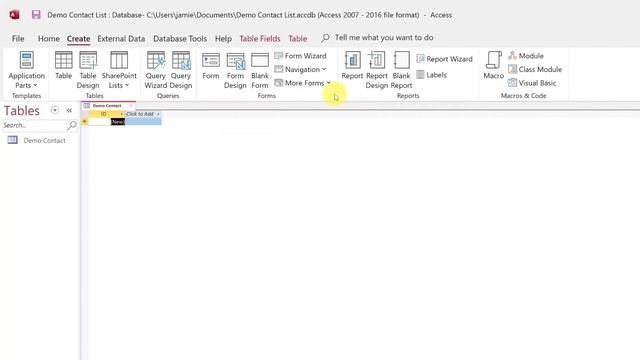
Task: Create a new Report
Action: [x=352, y=66]
